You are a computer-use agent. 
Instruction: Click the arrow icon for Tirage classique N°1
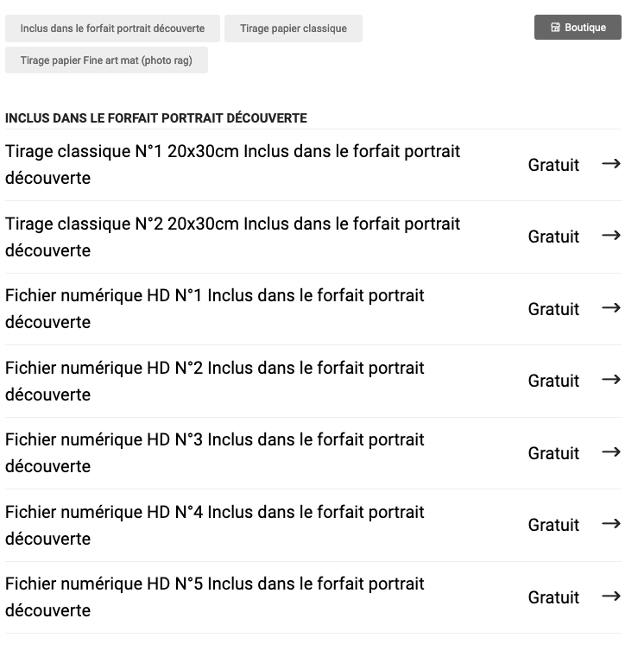tap(611, 164)
